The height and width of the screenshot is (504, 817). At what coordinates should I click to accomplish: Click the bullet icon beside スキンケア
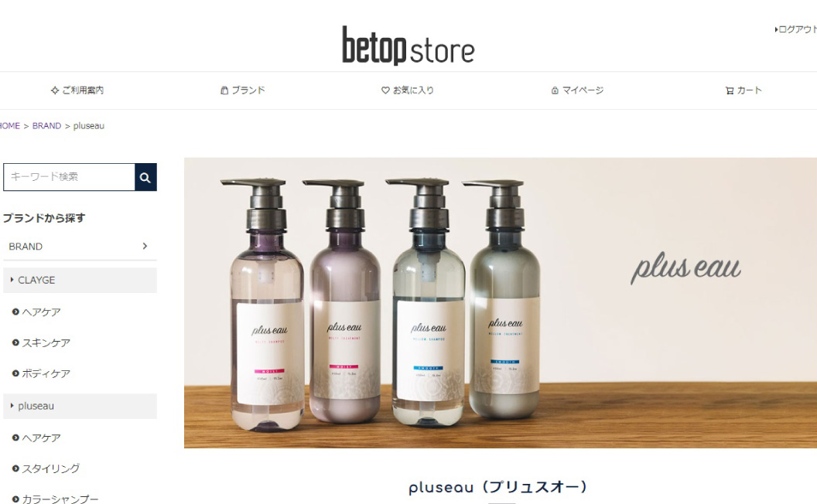click(x=15, y=342)
